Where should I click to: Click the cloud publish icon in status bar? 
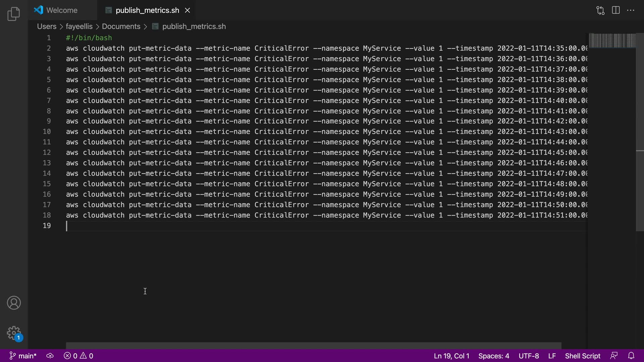click(x=50, y=356)
